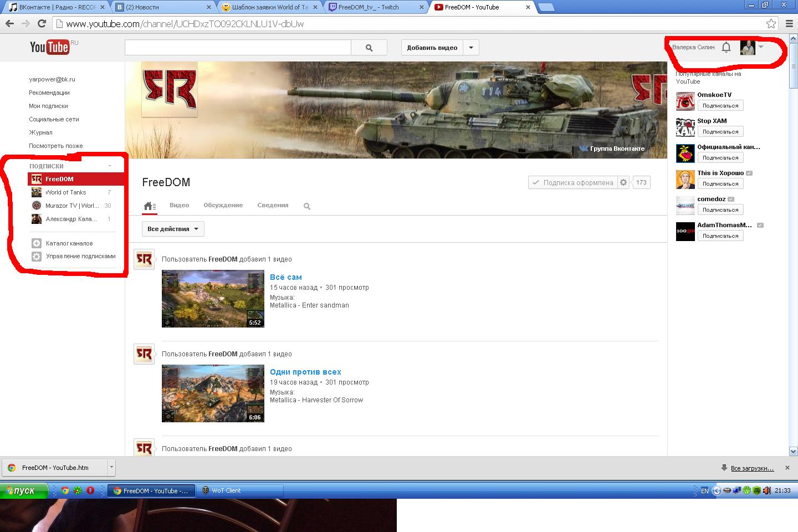This screenshot has height=532, width=798.
Task: Select FreeDOM in subscriptions list
Action: (76, 179)
